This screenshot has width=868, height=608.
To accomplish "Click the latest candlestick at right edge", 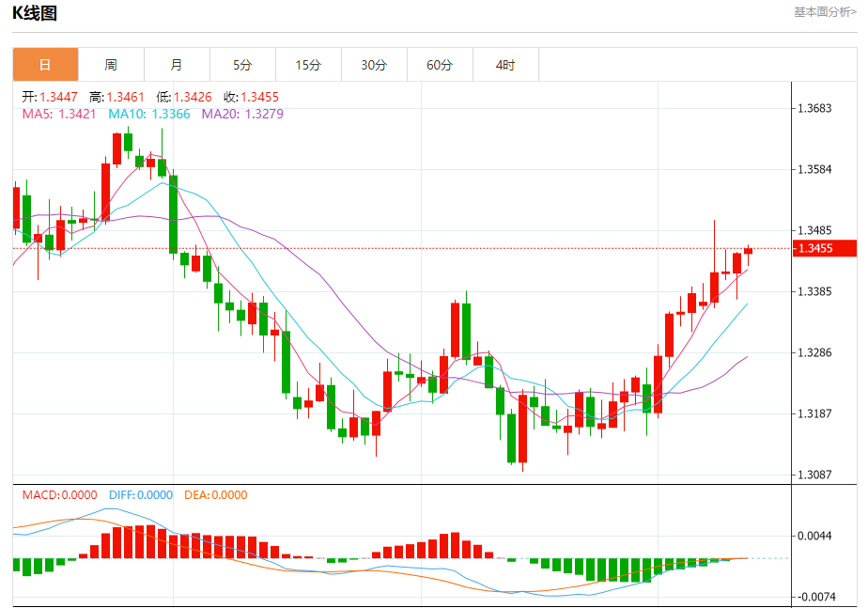I will coord(749,251).
